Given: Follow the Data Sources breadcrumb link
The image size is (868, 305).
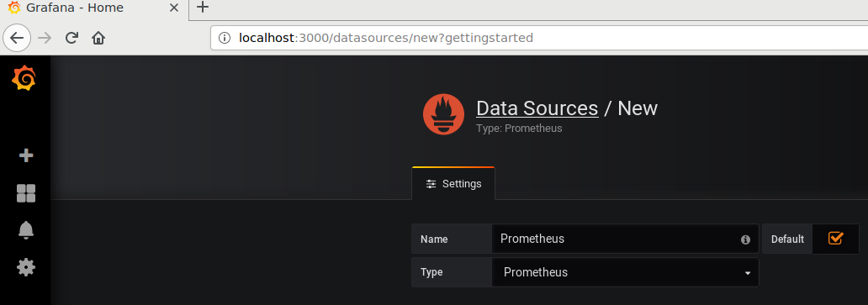Looking at the screenshot, I should (x=537, y=108).
